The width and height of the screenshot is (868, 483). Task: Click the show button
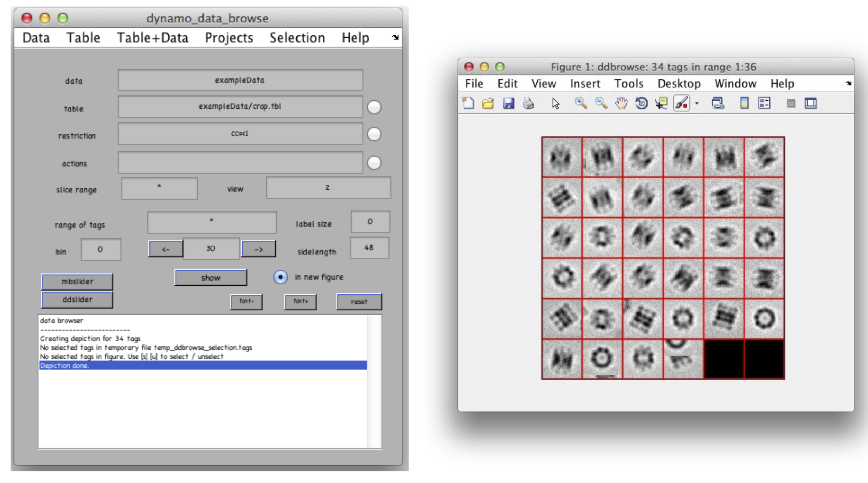(x=211, y=278)
